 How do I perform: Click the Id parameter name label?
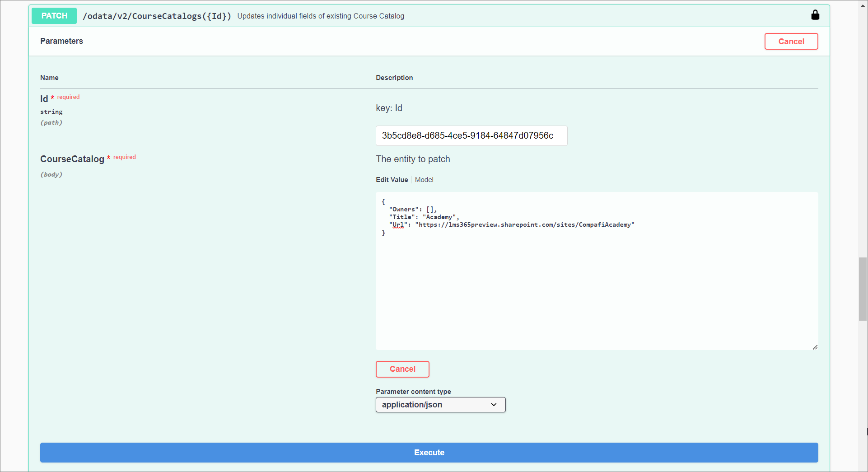(44, 99)
